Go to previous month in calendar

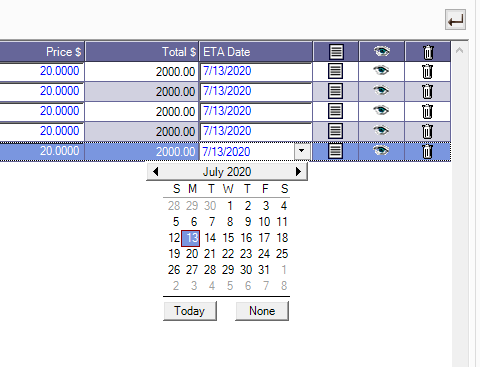pyautogui.click(x=155, y=172)
